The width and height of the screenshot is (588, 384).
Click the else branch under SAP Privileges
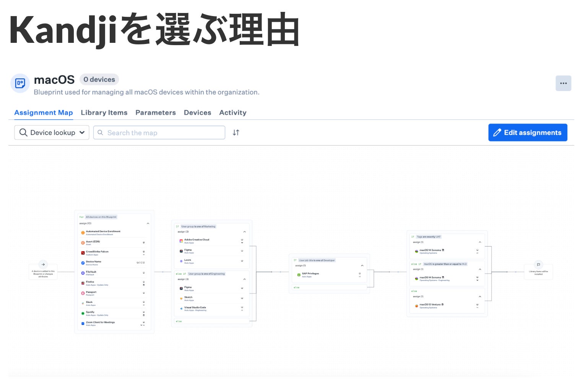point(329,287)
